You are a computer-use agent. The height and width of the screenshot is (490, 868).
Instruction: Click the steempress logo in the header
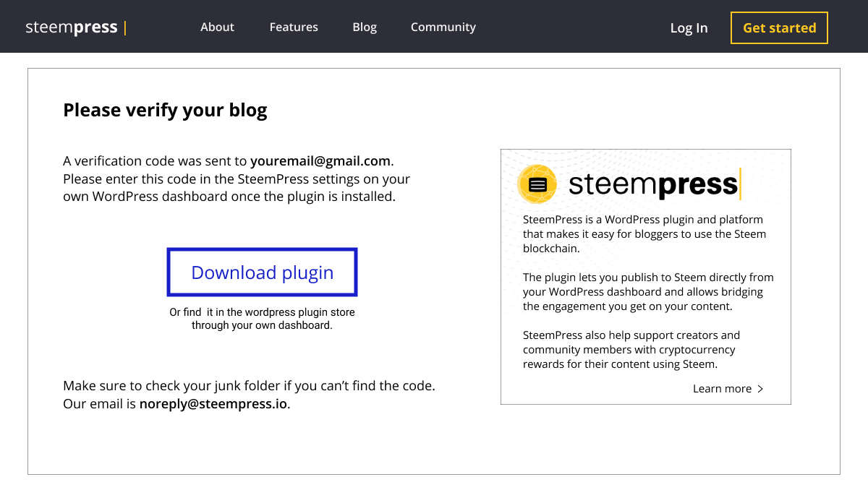click(x=76, y=27)
